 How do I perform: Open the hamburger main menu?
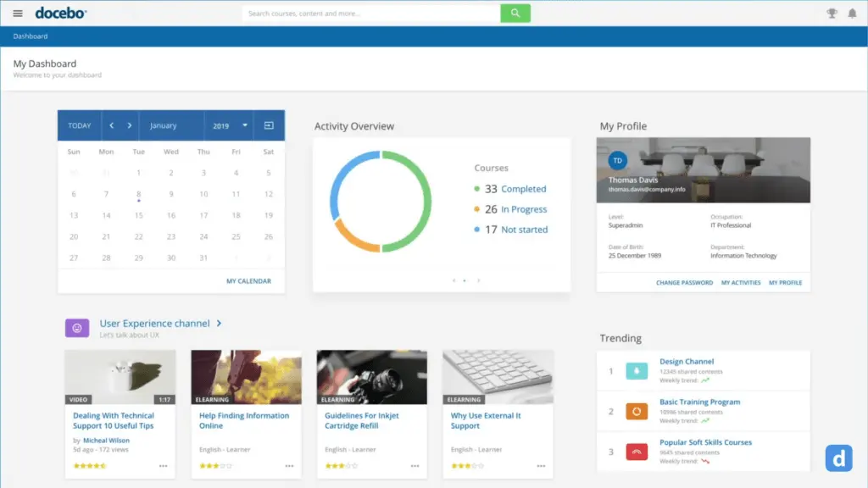pos(18,14)
